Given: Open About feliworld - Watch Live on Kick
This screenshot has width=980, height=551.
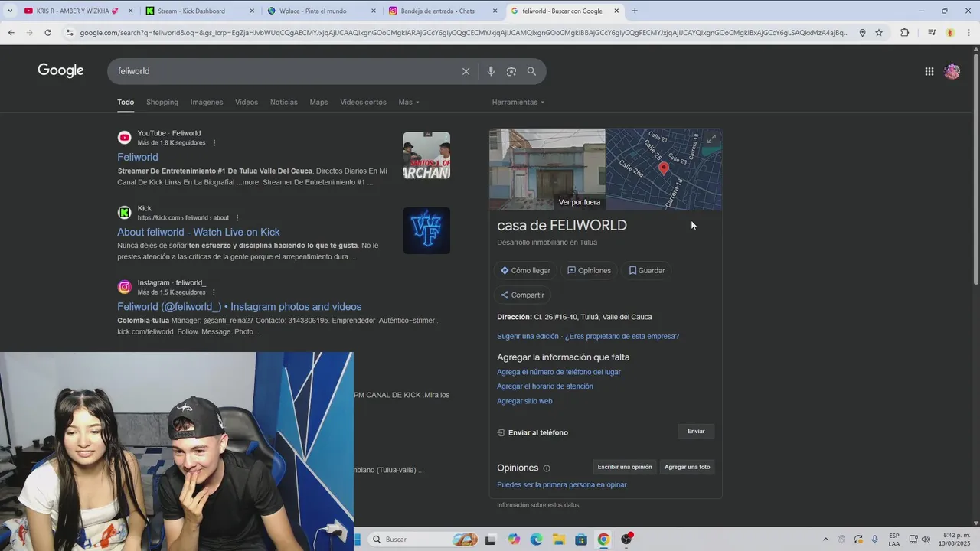Looking at the screenshot, I should (x=198, y=232).
